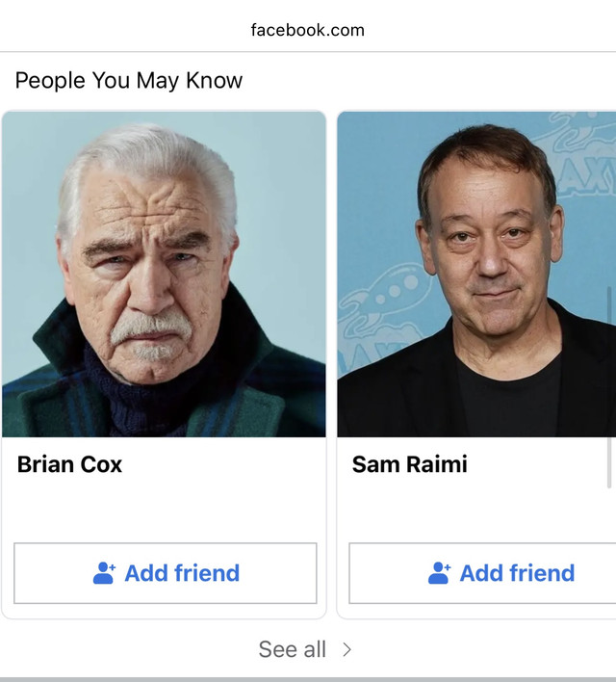
Task: Click the page scrollbar on the right edge
Action: 609,318
